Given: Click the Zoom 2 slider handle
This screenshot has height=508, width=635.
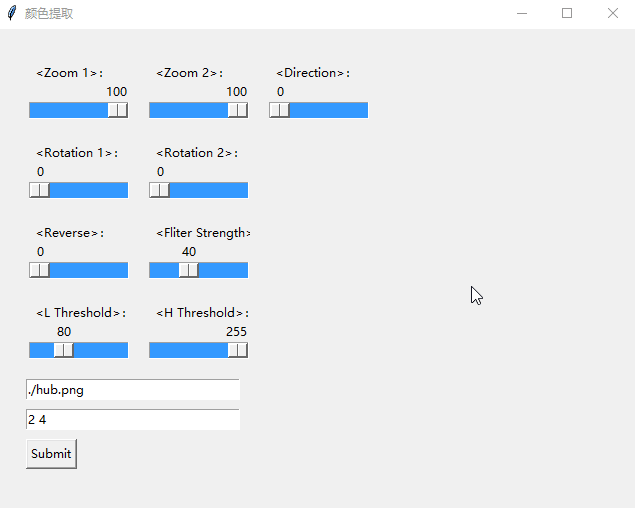Looking at the screenshot, I should tap(237, 110).
